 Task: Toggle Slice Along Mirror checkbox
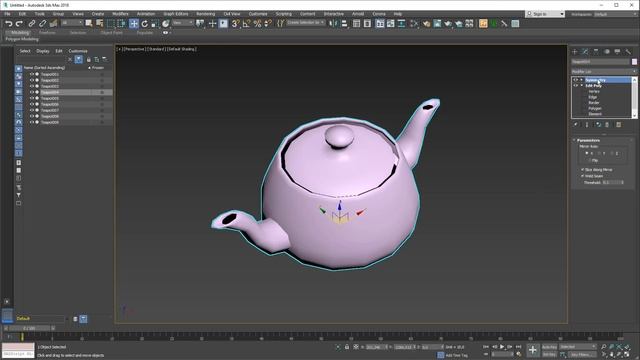coord(582,169)
